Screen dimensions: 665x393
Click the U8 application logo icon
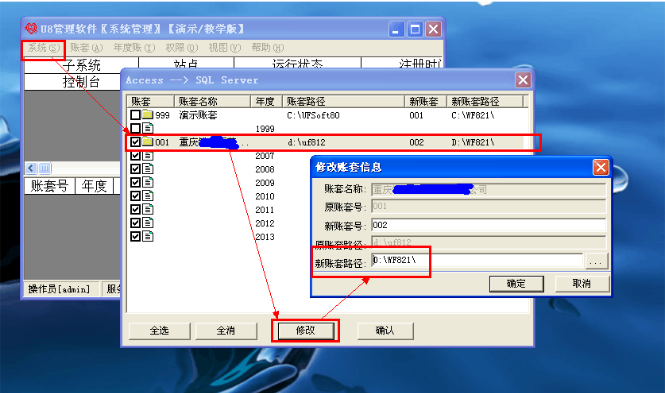click(31, 29)
